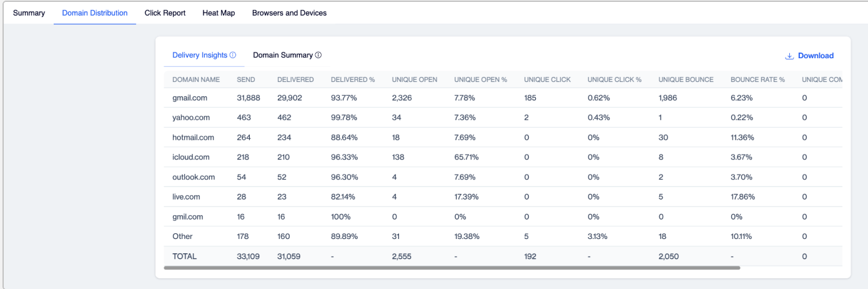868x289 pixels.
Task: Click the UNIQUE OPEN column header
Action: click(415, 79)
